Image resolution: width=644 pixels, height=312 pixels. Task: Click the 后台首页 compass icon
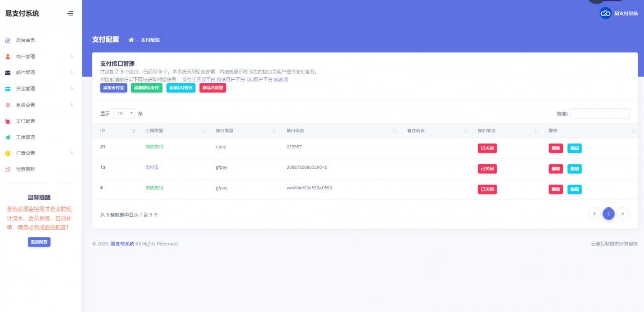tap(8, 41)
